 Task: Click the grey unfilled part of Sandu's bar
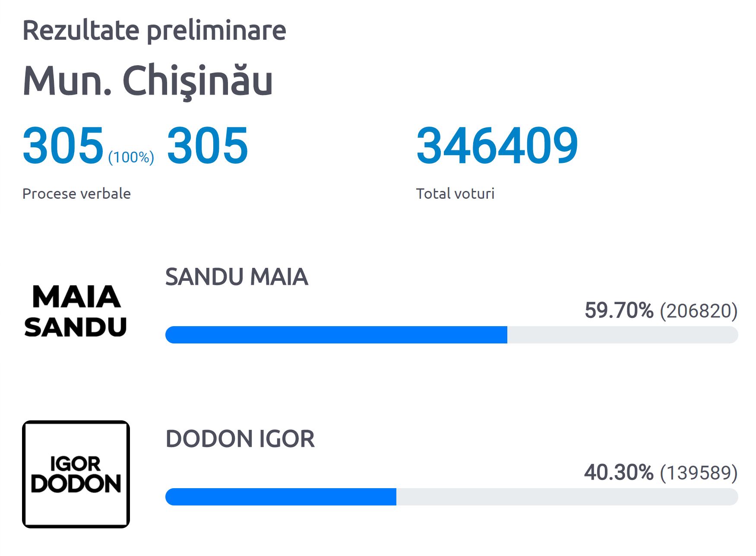point(623,335)
